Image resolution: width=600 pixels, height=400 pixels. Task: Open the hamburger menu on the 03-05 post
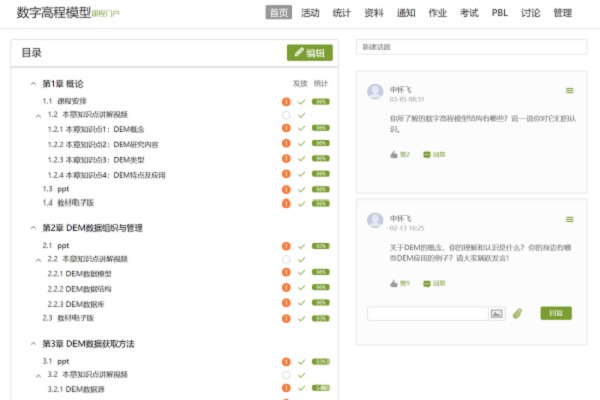point(570,91)
